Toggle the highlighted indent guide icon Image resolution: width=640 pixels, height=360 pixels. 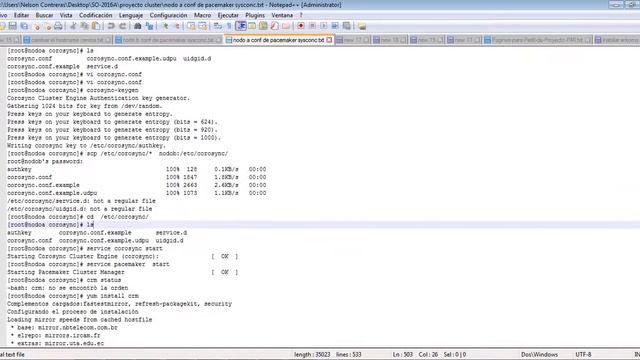click(241, 26)
